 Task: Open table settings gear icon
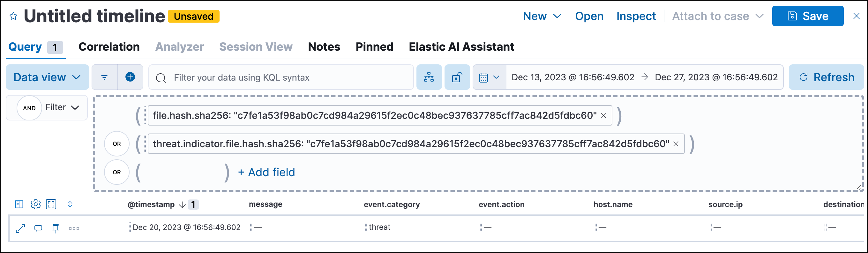[x=35, y=204]
